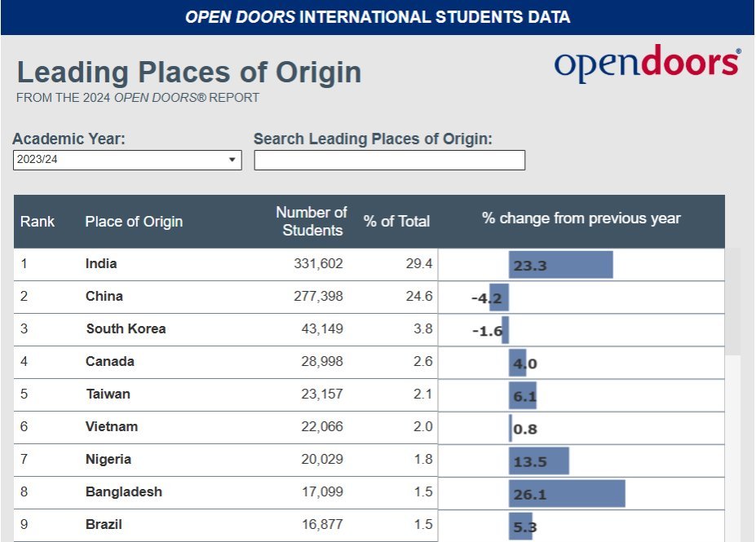Select the Nigeria place name in the table
This screenshot has width=756, height=542.
pos(108,460)
